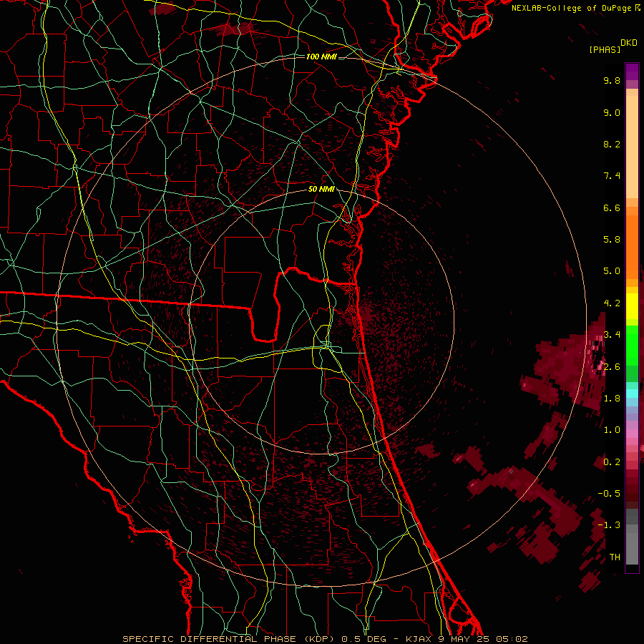Pick the yellow band beside 4.2
This screenshot has height=644, width=644.
point(632,306)
